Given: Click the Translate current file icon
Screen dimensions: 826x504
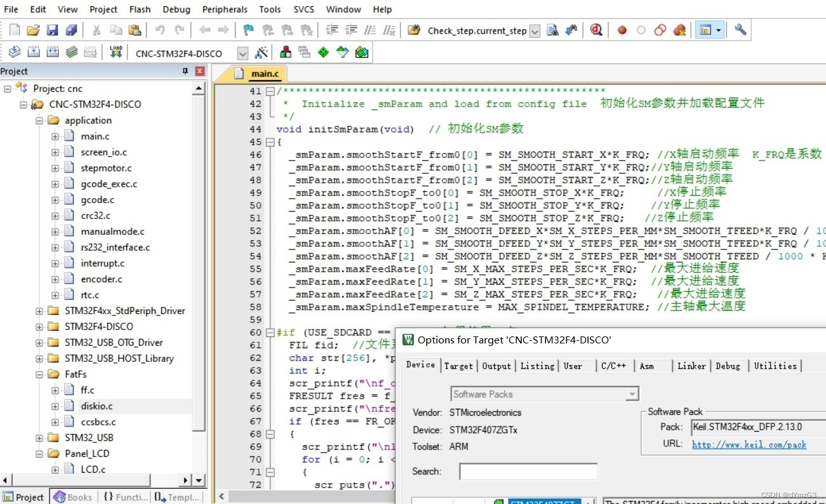Looking at the screenshot, I should [x=15, y=52].
